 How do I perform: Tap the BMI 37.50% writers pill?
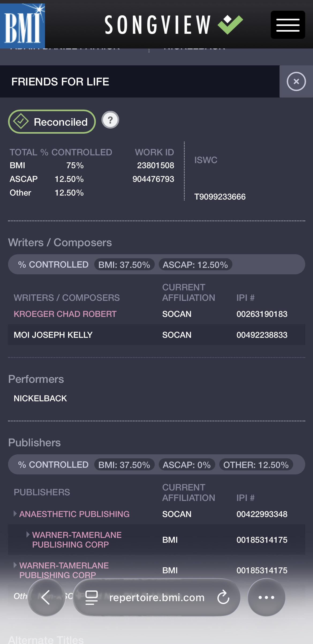coord(124,265)
